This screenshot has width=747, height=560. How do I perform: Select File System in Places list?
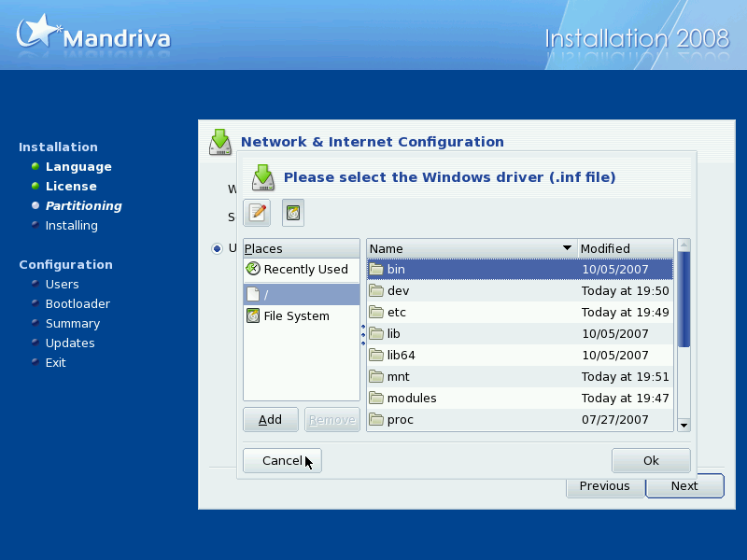[x=302, y=315]
